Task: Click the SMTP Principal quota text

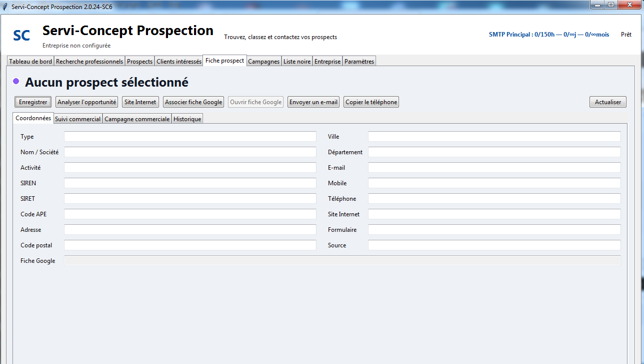Action: click(549, 35)
